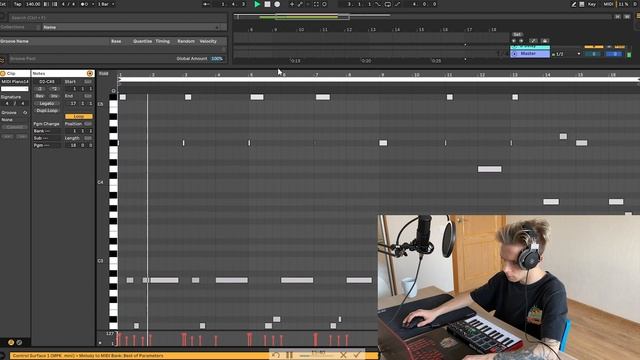The image size is (640, 360).
Task: Adjust the Global Amount 100% value
Action: tap(217, 58)
